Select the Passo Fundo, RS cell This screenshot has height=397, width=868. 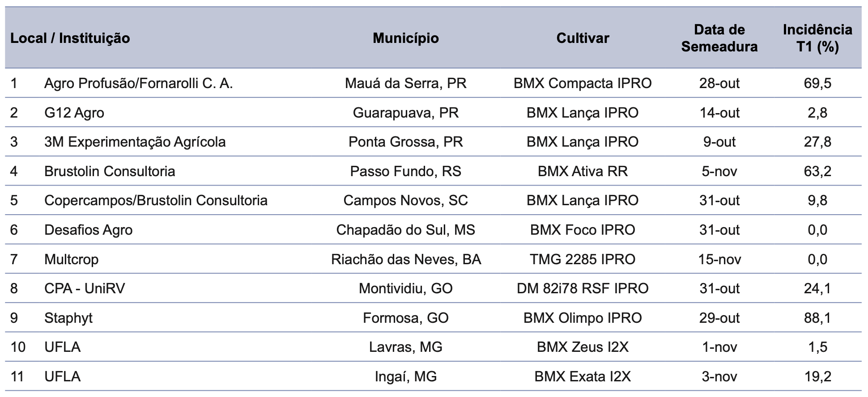coord(406,171)
